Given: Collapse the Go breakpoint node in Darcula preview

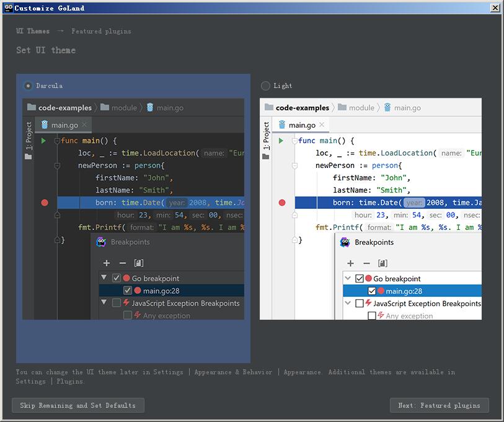Looking at the screenshot, I should click(104, 277).
